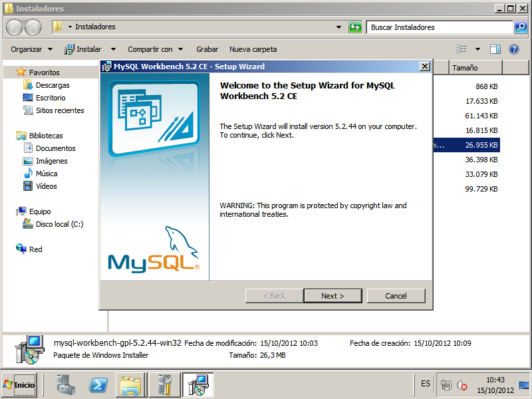Viewport: 532px width, 399px height.
Task: Click the change view icon
Action: pyautogui.click(x=461, y=49)
